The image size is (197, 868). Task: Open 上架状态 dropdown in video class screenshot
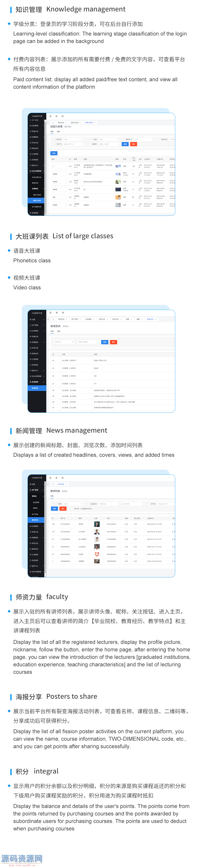click(73, 139)
